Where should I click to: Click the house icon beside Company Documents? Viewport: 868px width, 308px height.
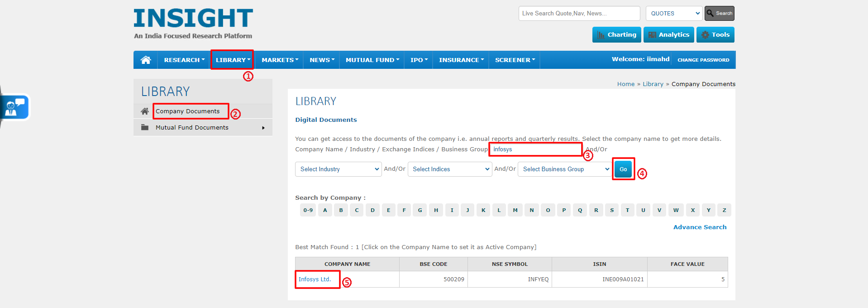pyautogui.click(x=145, y=111)
